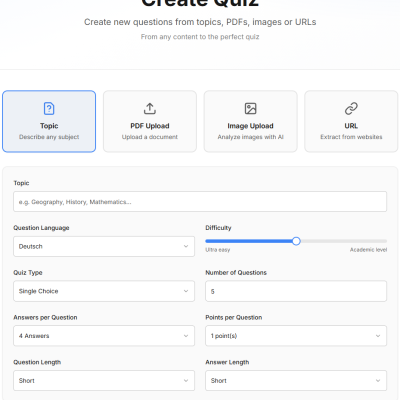Click the 'Upload a document' caption

coord(150,137)
